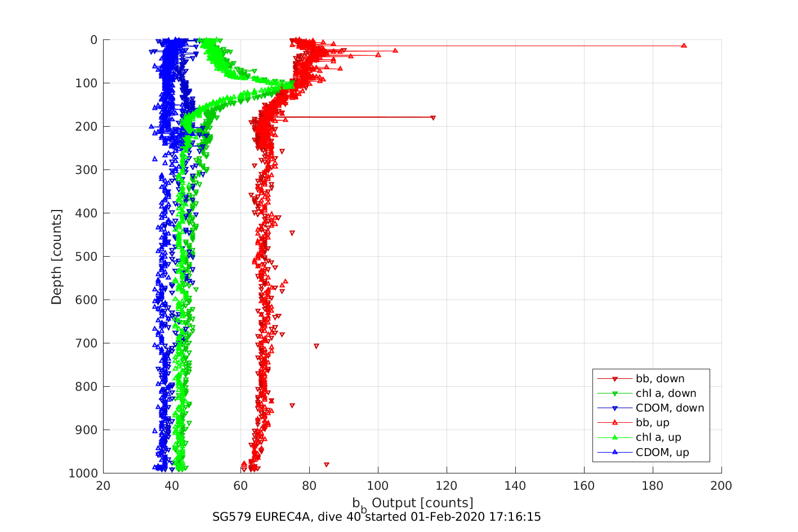Click the bb up marker near 105 counts
The width and height of the screenshot is (798, 532).
click(x=395, y=51)
